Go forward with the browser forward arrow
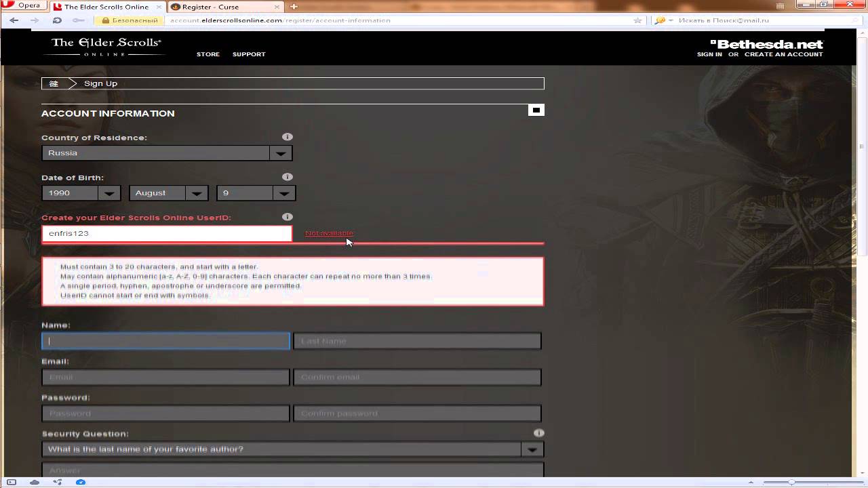This screenshot has width=868, height=488. [35, 20]
